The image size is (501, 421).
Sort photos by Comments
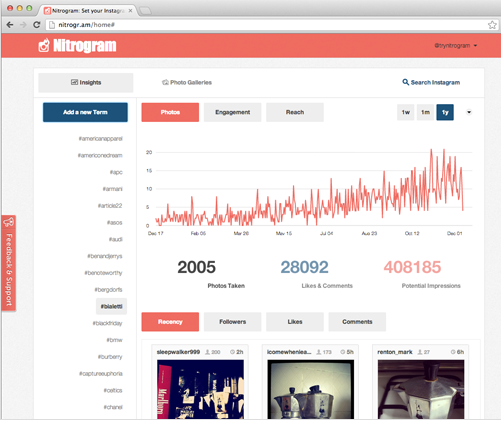point(357,322)
